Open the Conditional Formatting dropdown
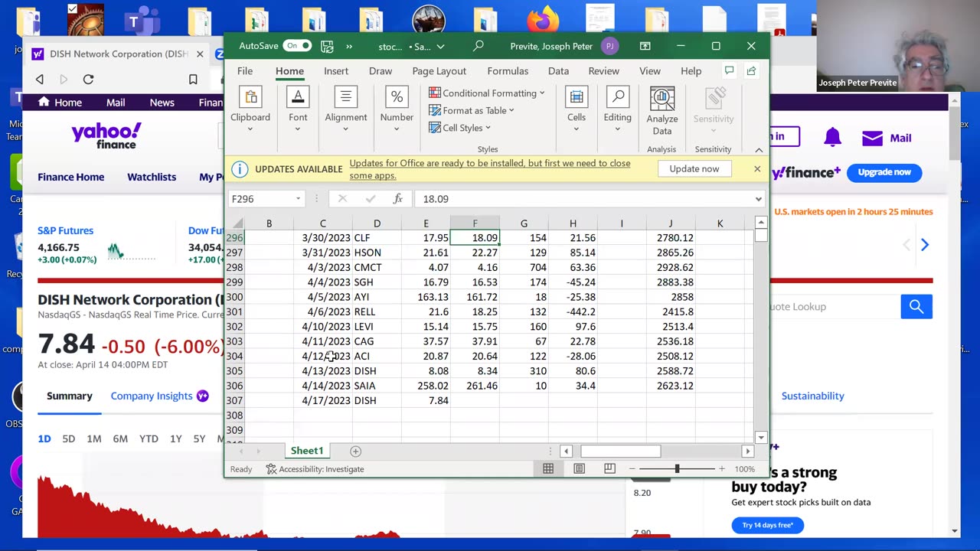The width and height of the screenshot is (980, 551). [x=487, y=93]
